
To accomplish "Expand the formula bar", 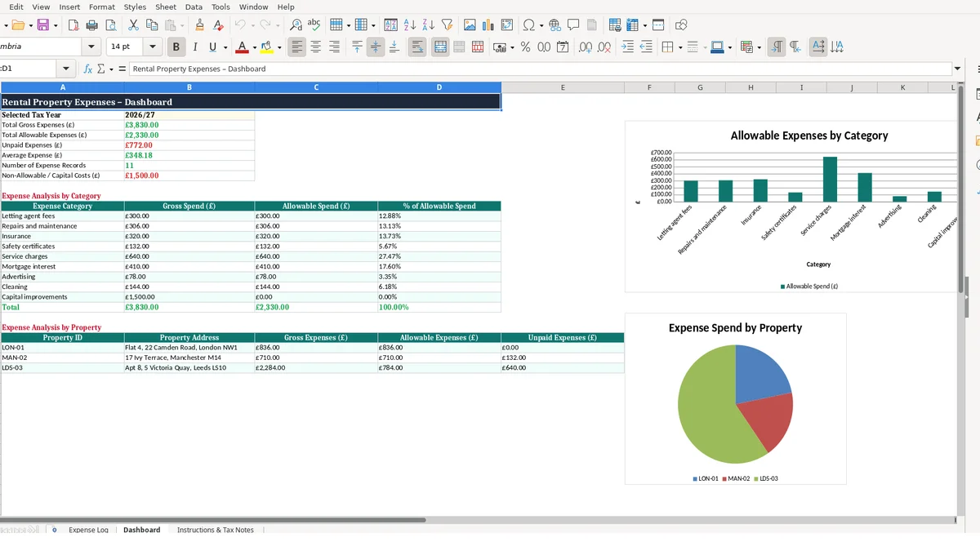I will pos(957,69).
